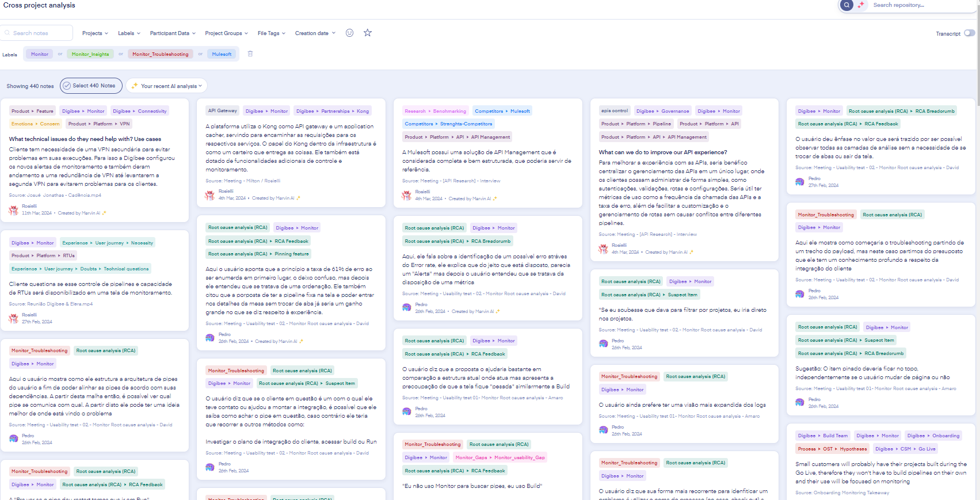Click Rosielli's avatar on the Kong API gateway note

[x=210, y=195]
